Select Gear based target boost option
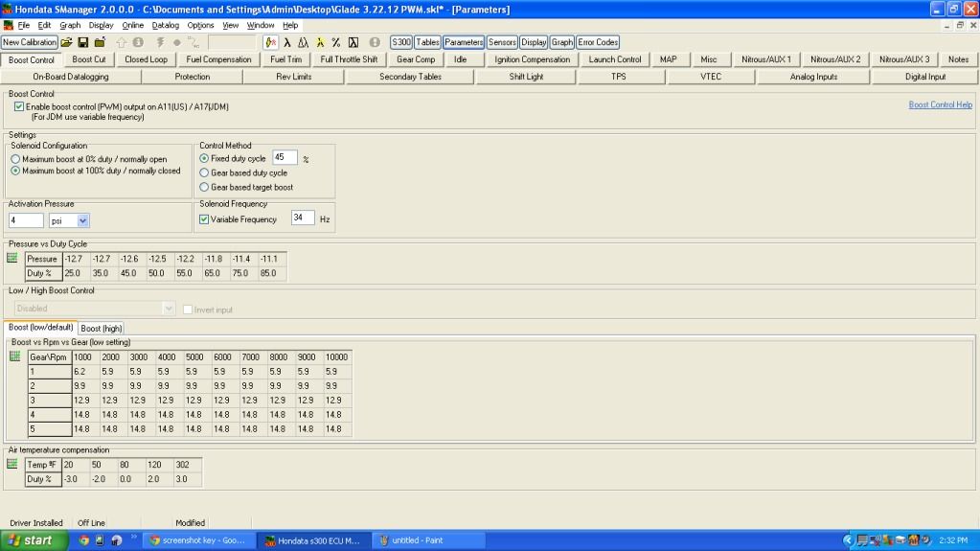 point(204,187)
